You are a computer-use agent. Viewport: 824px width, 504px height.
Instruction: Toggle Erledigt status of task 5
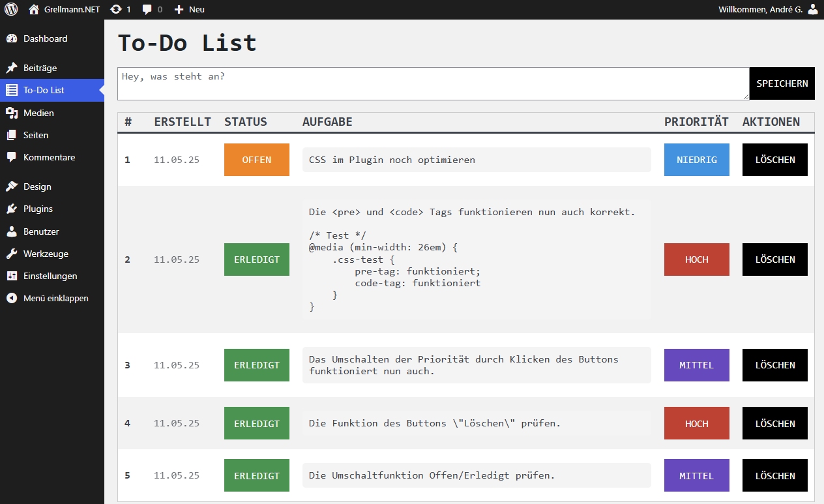click(256, 476)
